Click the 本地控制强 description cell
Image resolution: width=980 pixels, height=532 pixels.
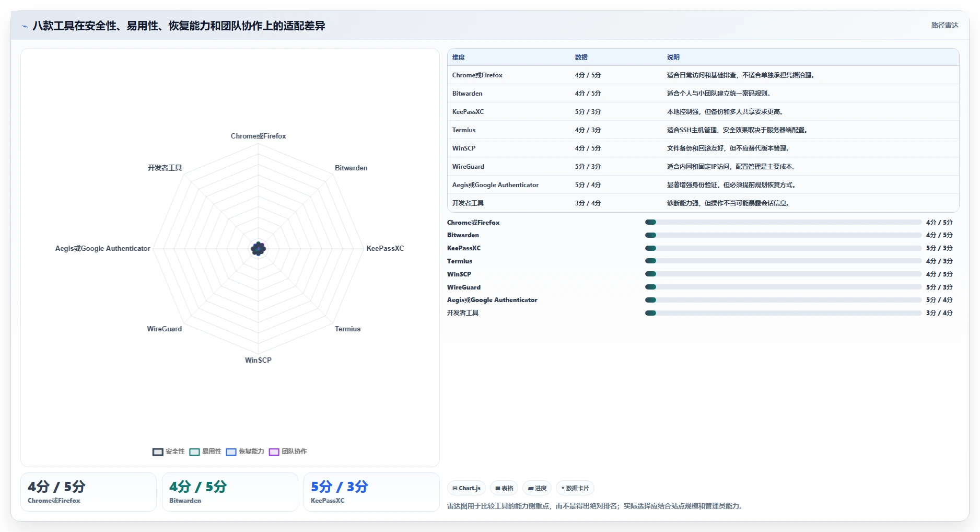[725, 112]
